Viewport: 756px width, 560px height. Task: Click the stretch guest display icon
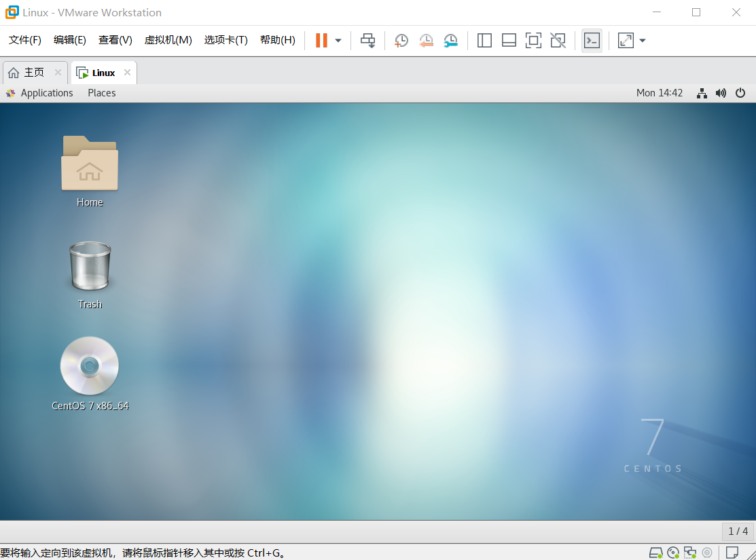tap(626, 41)
